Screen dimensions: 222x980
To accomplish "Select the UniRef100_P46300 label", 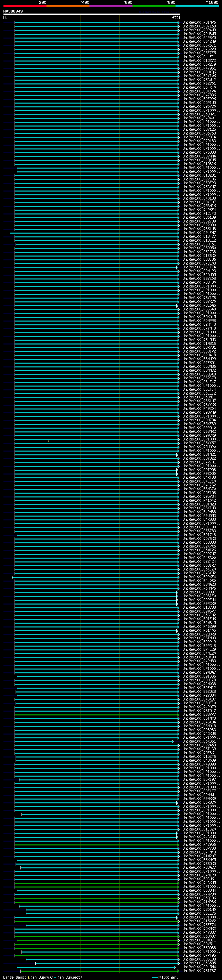I will pyautogui.click(x=199, y=558).
